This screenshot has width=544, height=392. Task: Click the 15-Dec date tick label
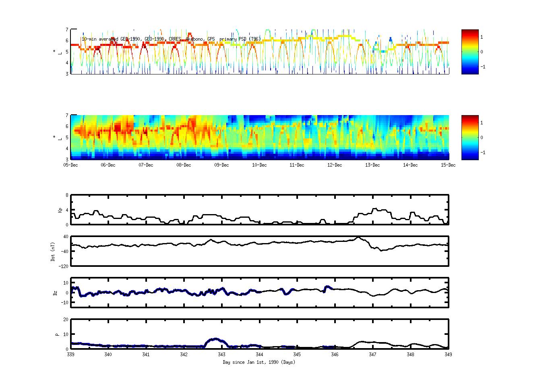448,165
